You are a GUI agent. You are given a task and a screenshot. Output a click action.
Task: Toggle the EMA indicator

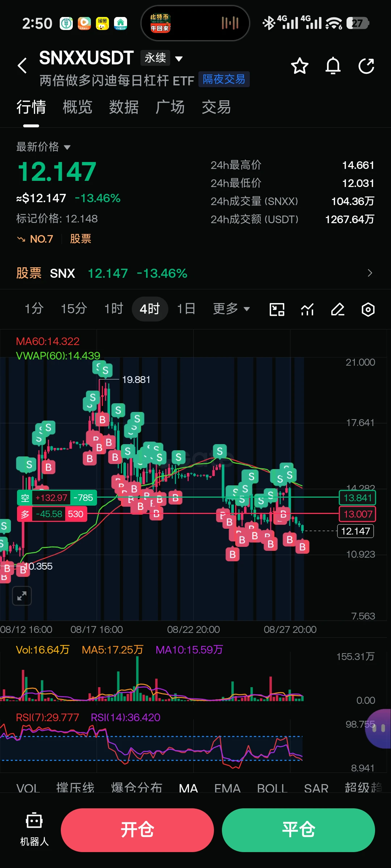[227, 788]
